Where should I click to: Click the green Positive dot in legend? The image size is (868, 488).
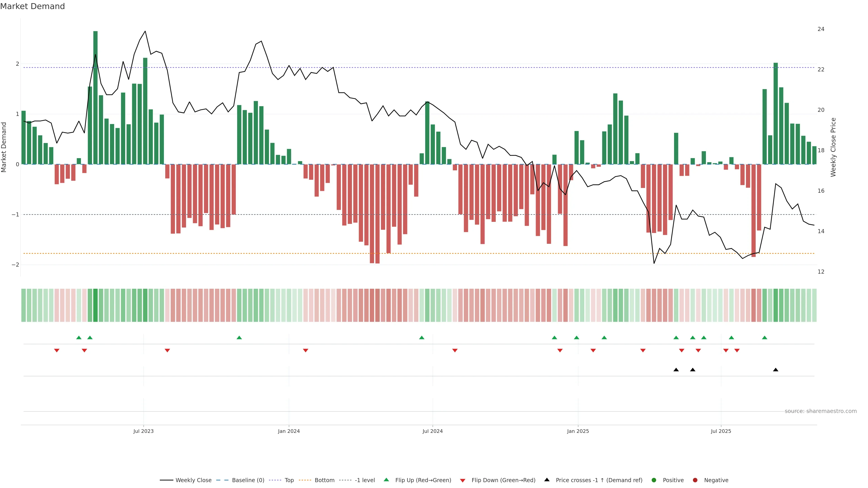[x=654, y=480]
